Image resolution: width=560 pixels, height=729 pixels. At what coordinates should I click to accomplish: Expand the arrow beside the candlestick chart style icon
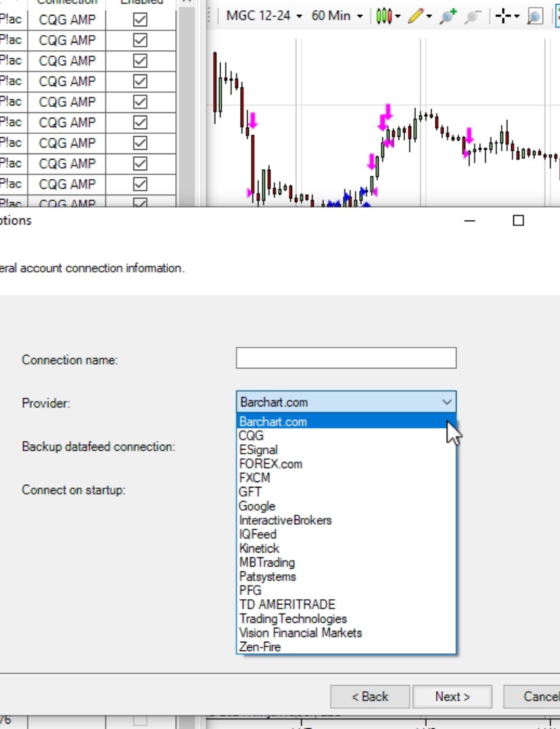click(398, 17)
